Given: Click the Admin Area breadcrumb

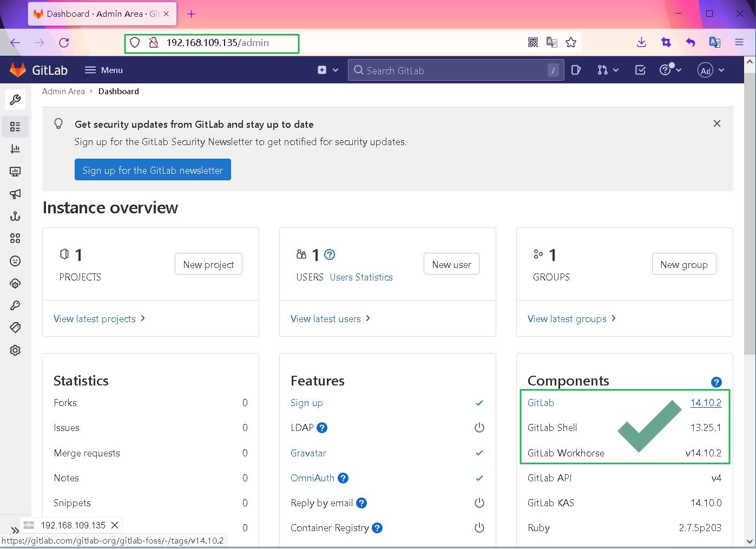Looking at the screenshot, I should 64,91.
